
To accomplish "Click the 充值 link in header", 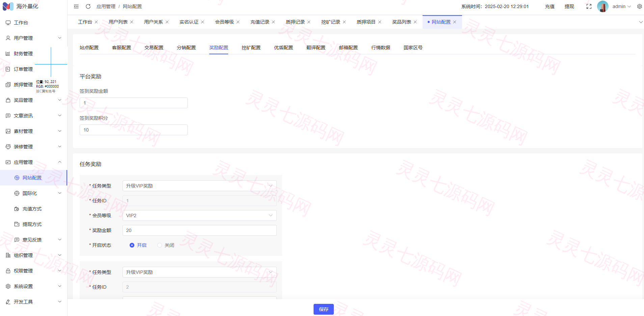I will [550, 6].
